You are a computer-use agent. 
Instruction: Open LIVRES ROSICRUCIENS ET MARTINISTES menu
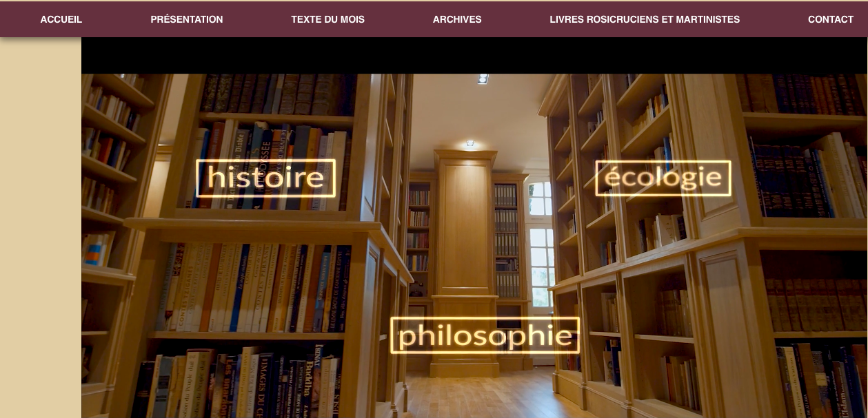[645, 19]
